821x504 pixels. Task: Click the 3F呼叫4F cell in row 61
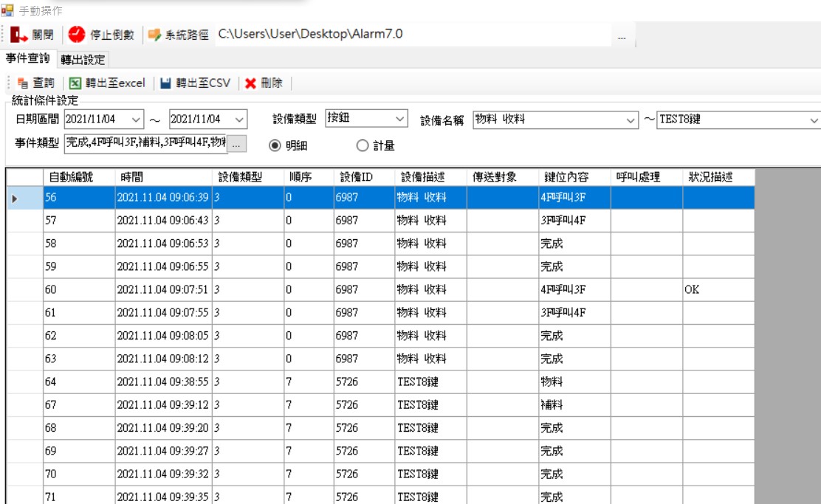[574, 313]
